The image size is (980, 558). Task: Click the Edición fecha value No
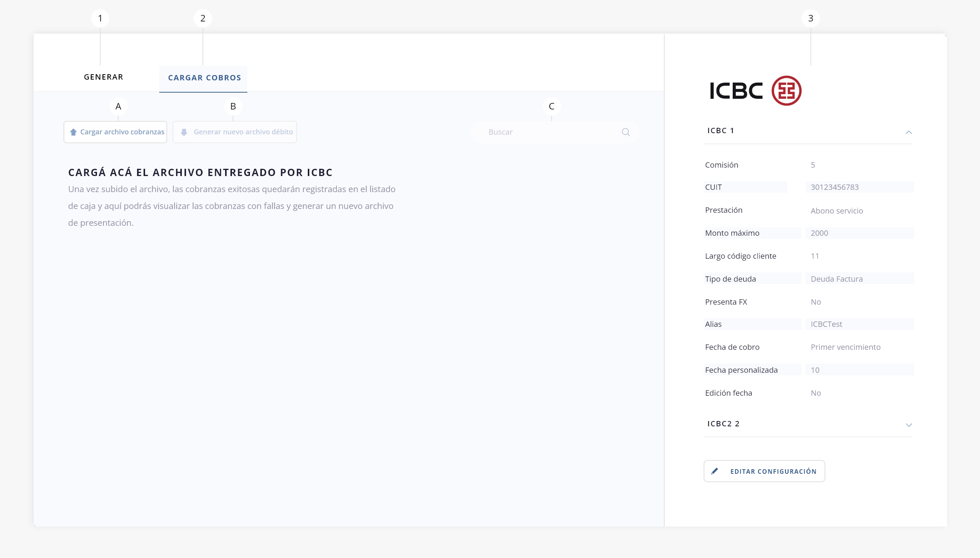815,393
